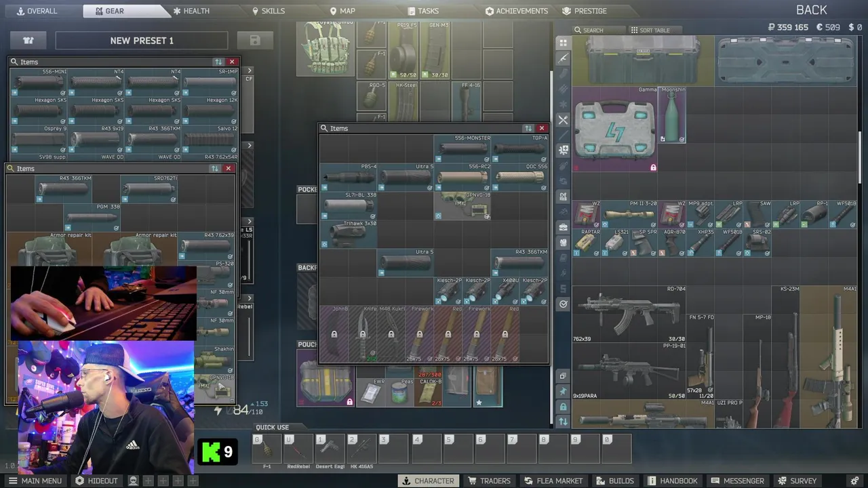The width and height of the screenshot is (868, 488).
Task: Select the PP-19-01 submachine gun
Action: tap(629, 371)
